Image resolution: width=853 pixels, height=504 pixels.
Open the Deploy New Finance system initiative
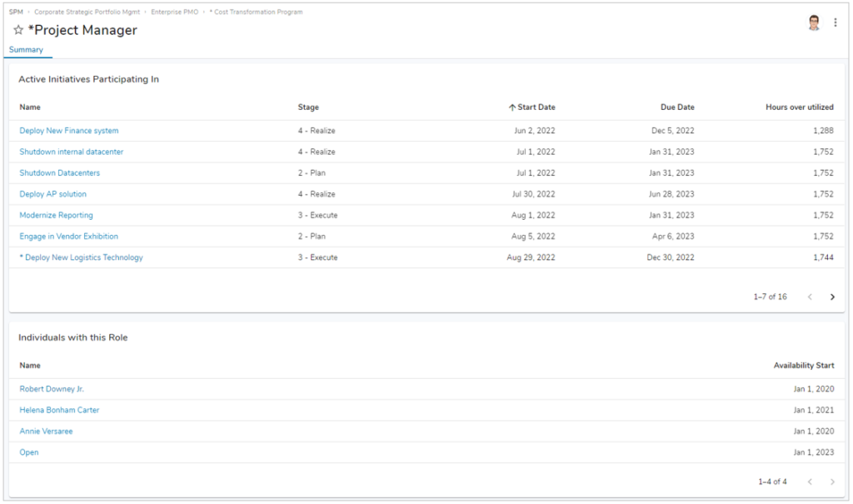coord(68,130)
